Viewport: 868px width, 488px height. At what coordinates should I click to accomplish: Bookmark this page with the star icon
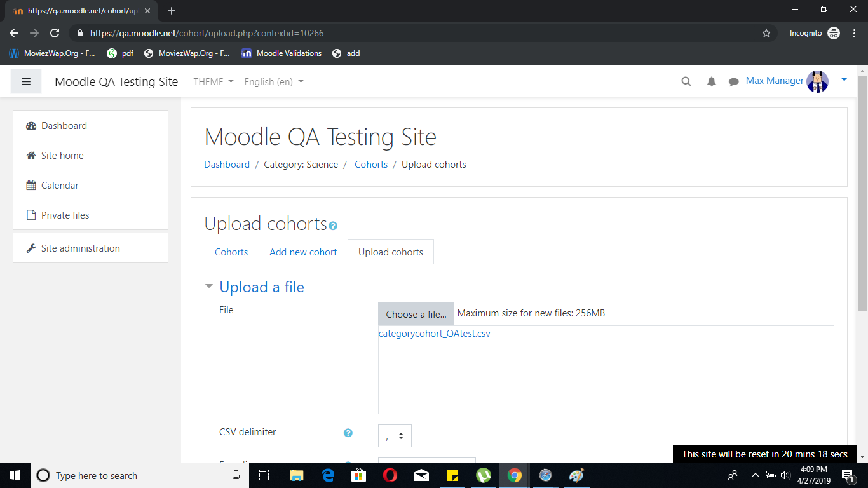[766, 33]
